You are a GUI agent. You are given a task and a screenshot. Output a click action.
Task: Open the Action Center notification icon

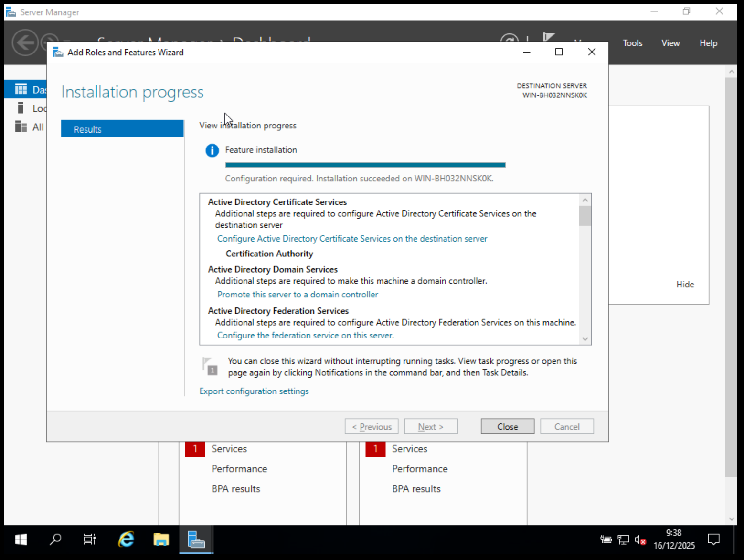tap(713, 539)
